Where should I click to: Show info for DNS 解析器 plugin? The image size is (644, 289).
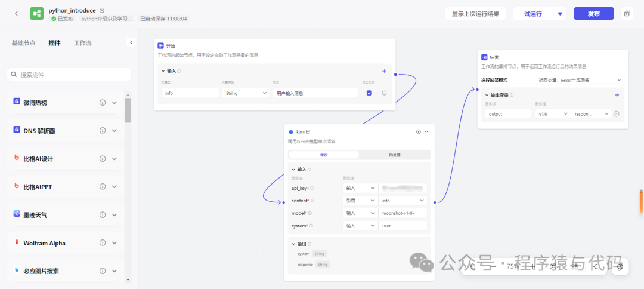(103, 130)
